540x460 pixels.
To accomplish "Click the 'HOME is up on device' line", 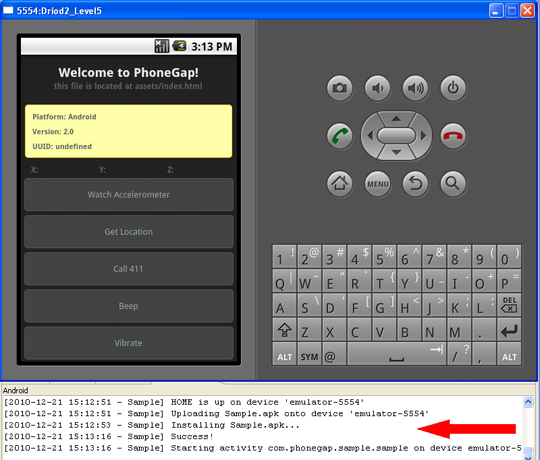I will (184, 402).
